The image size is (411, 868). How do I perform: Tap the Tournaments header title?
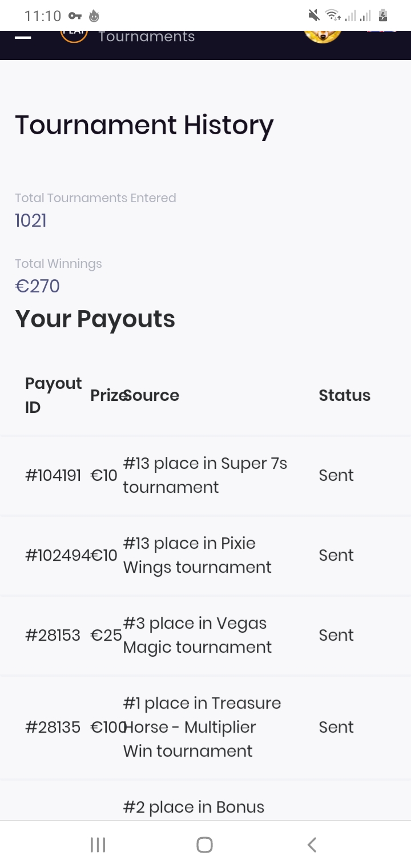[147, 37]
